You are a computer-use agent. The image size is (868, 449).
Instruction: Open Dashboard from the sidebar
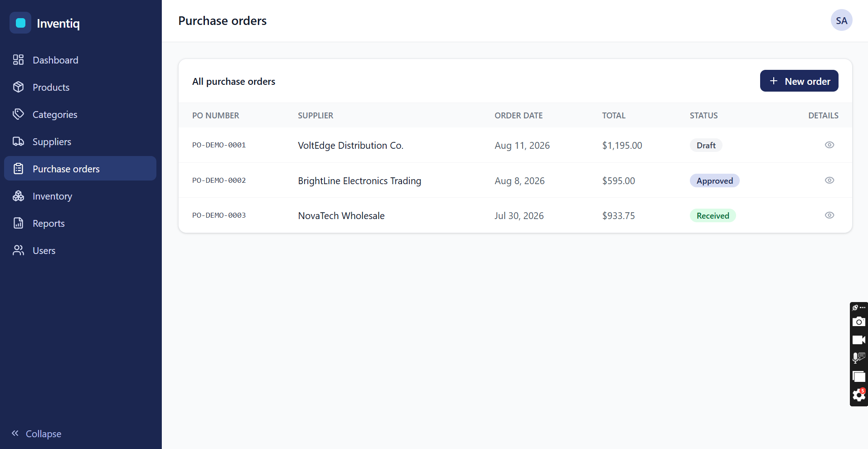coord(80,60)
